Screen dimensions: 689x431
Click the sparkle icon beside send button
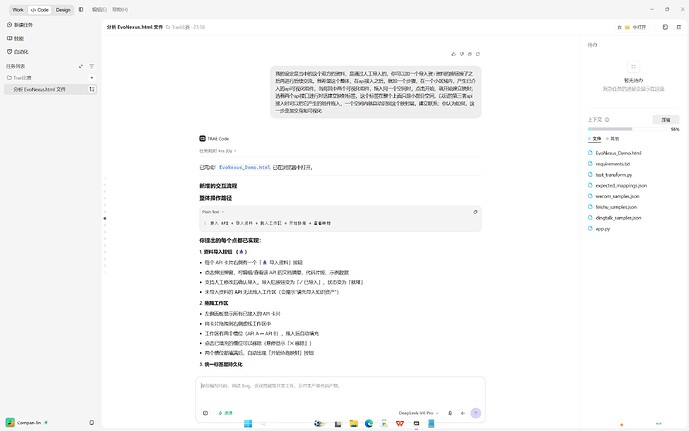click(x=463, y=413)
